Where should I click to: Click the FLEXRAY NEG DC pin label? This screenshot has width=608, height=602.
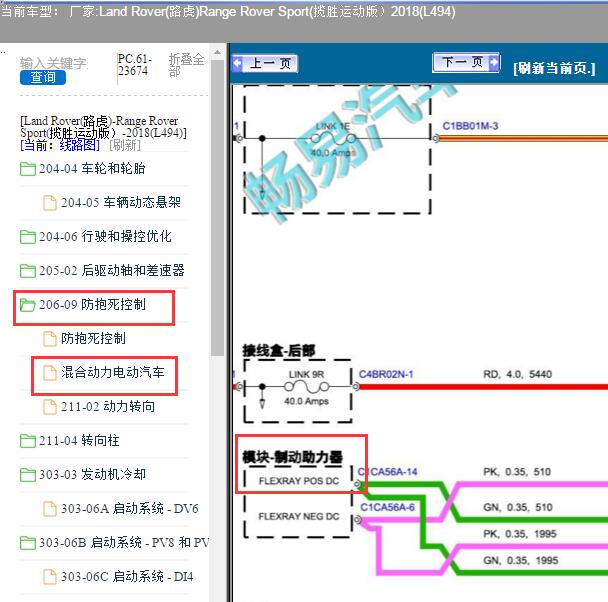pyautogui.click(x=299, y=516)
